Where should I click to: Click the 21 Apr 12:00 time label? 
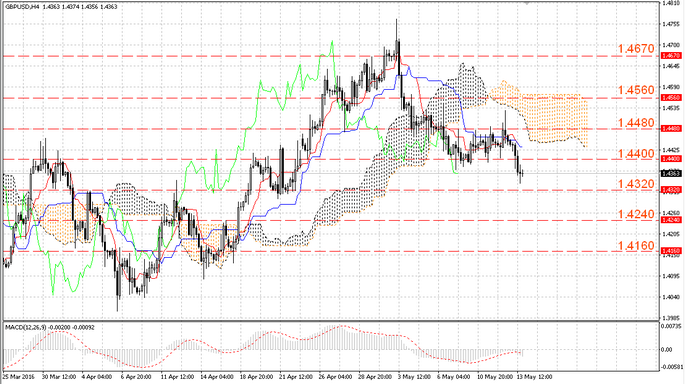[296, 377]
